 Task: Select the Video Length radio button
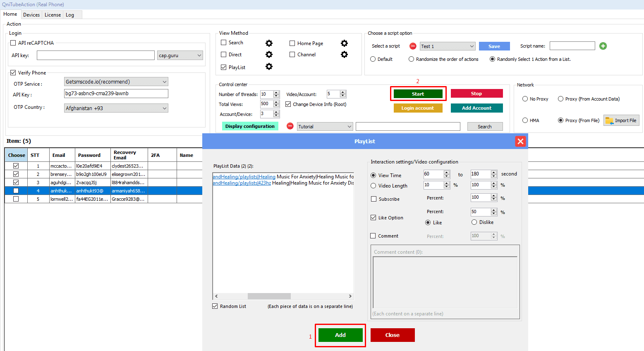point(373,186)
